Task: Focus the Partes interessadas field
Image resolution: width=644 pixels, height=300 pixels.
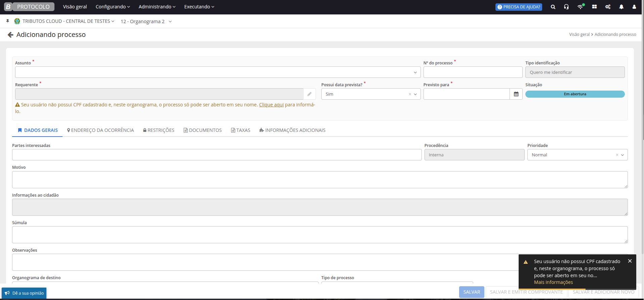Action: point(217,155)
